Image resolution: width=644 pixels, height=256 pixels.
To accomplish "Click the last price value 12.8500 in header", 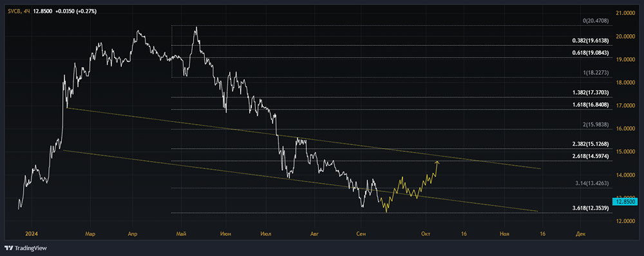I will tap(43, 12).
